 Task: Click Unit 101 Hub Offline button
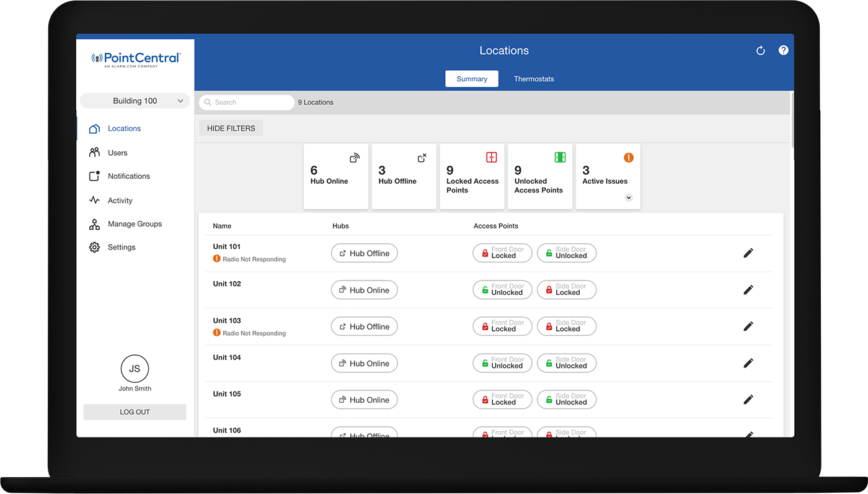(x=365, y=253)
